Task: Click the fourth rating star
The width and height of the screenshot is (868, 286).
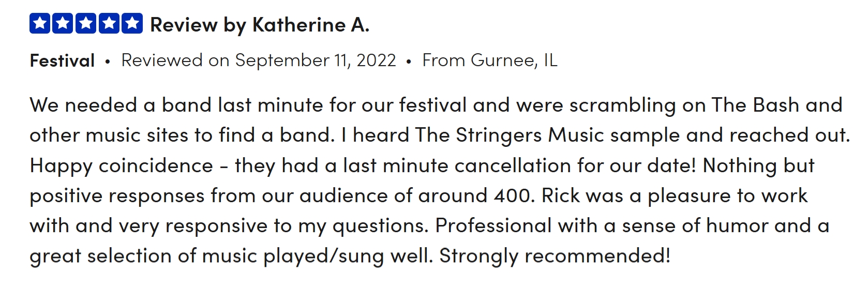Action: [109, 24]
